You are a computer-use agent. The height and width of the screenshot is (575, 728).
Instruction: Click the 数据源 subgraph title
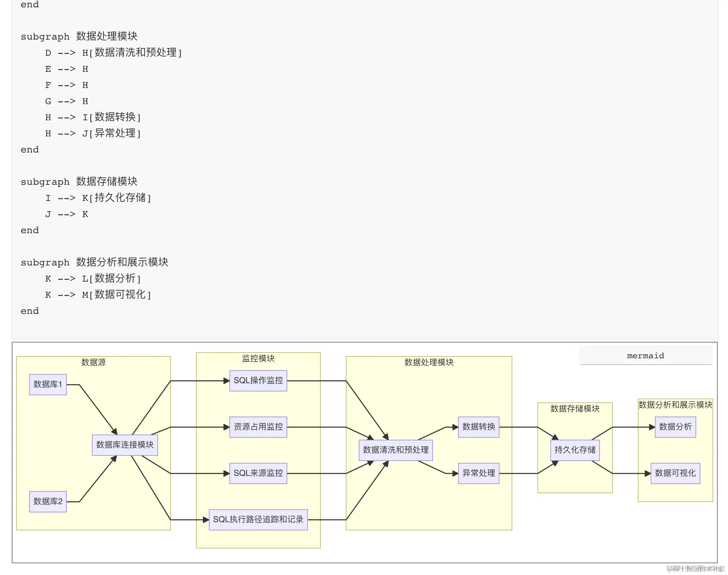tap(93, 362)
